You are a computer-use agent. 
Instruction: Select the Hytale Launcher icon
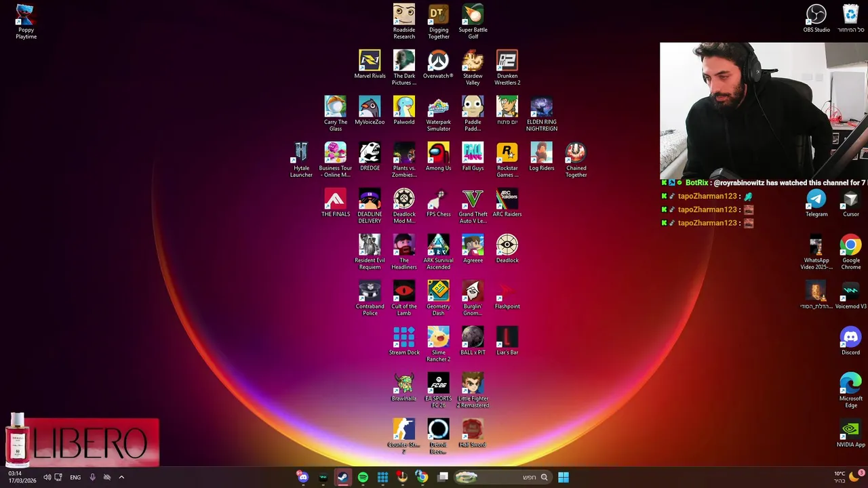pos(301,160)
